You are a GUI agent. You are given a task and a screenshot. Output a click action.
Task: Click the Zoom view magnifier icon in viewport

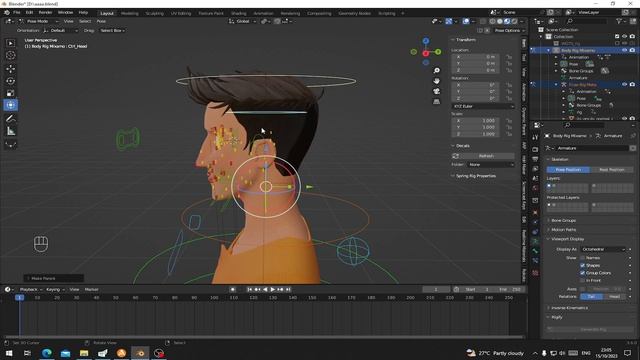pos(437,71)
